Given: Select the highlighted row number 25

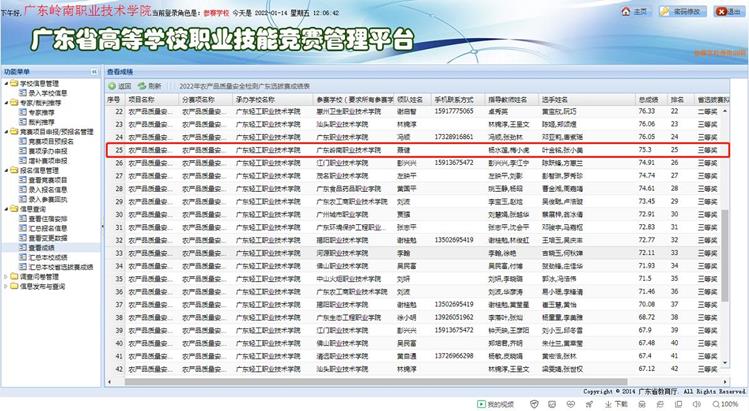Looking at the screenshot, I should (x=117, y=149).
